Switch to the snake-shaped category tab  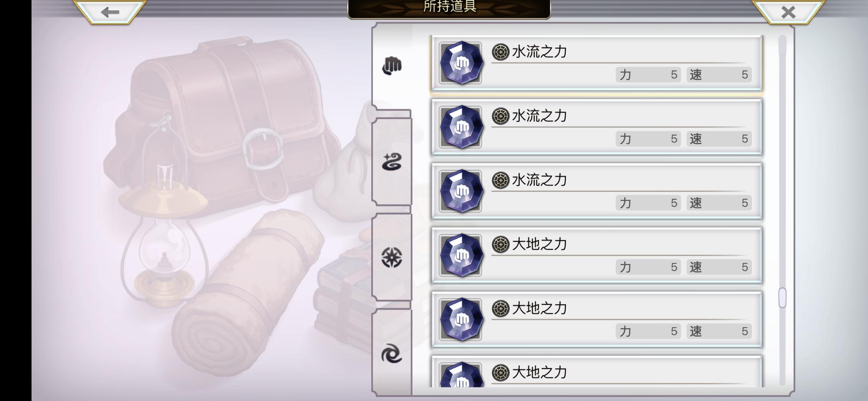pos(392,162)
